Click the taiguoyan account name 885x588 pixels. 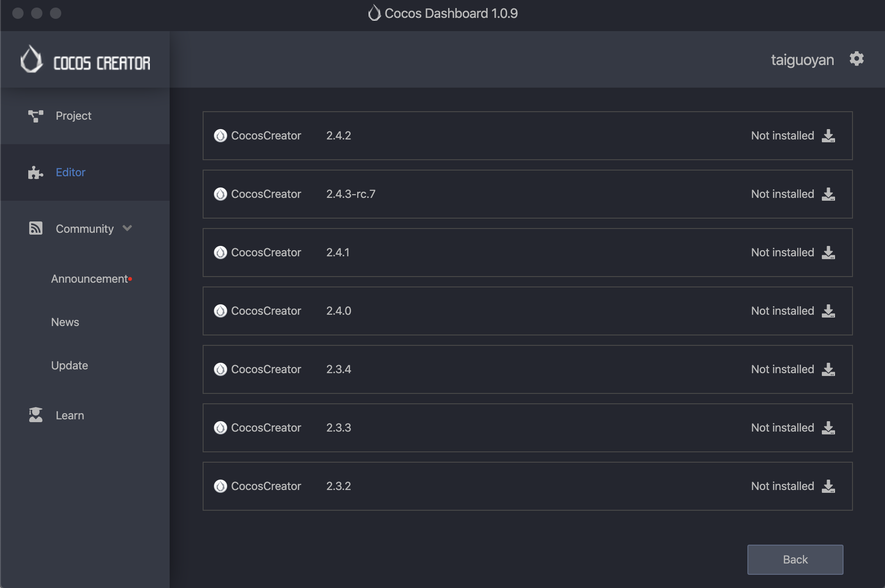(x=802, y=60)
